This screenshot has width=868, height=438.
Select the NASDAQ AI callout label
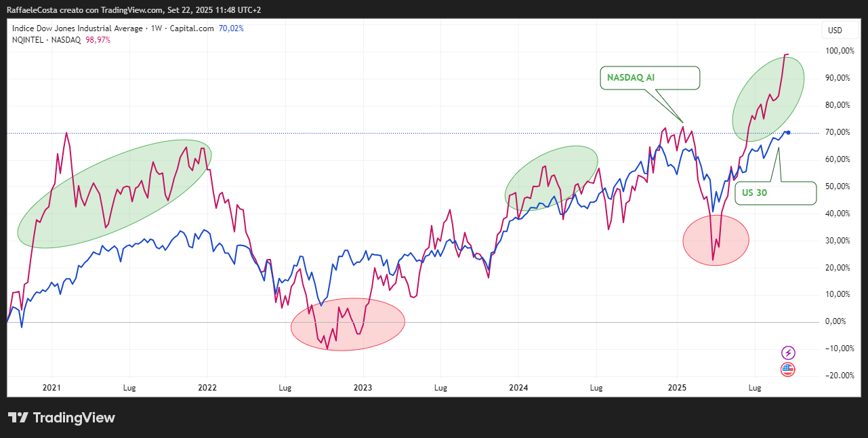649,78
